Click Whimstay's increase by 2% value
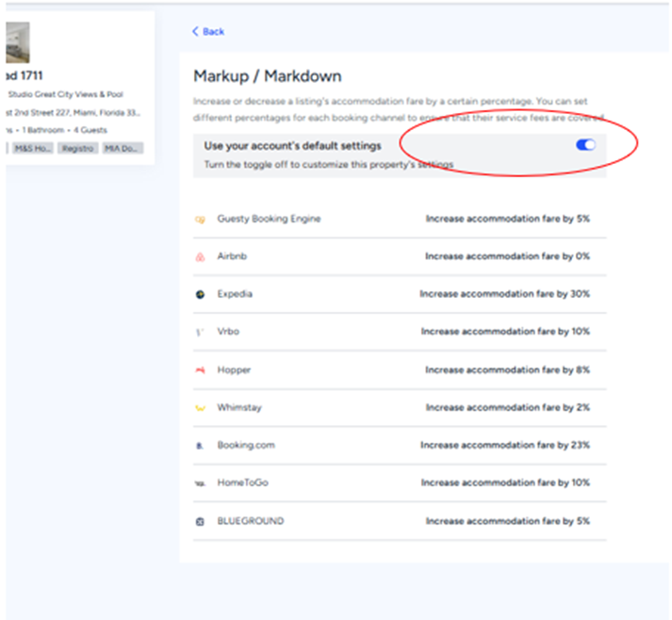The image size is (672, 620). click(507, 407)
